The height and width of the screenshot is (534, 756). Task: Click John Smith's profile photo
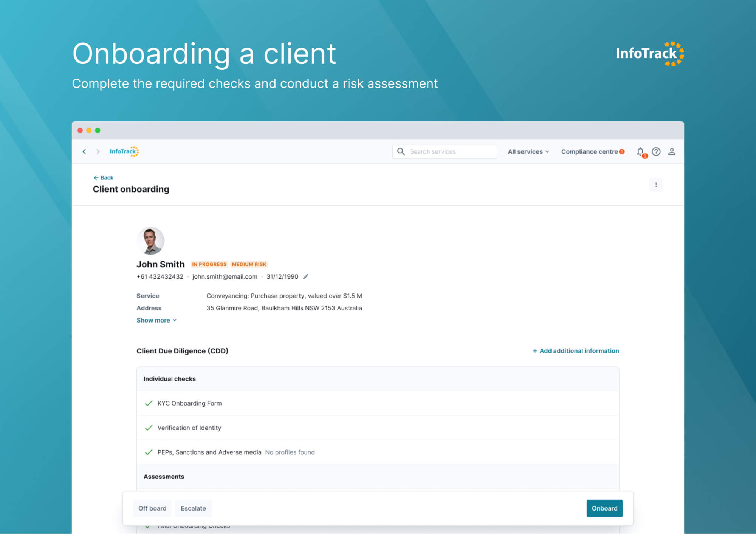[x=150, y=241]
